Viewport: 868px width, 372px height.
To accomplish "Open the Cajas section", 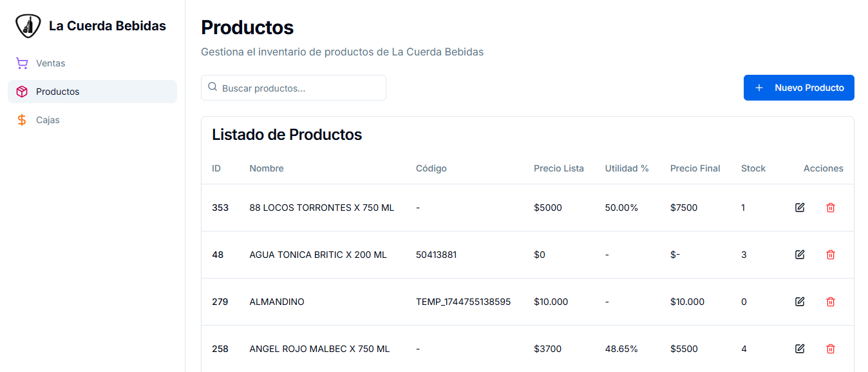I will pos(49,119).
